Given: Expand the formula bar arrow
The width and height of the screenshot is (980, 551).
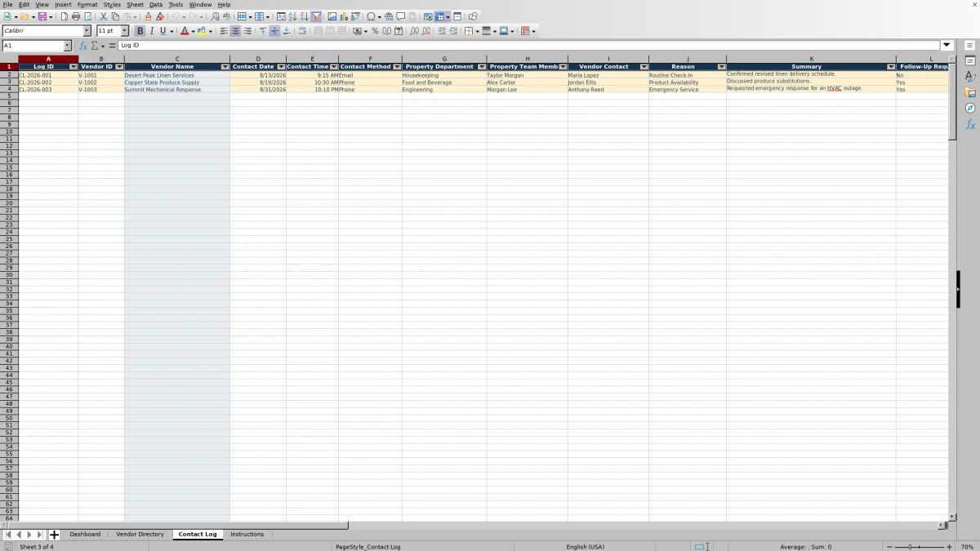Looking at the screenshot, I should tap(947, 46).
